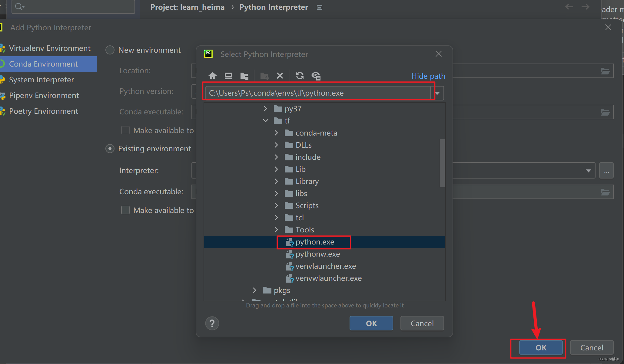Confirm OK in Add Python Interpreter dialog
The height and width of the screenshot is (364, 624).
541,347
